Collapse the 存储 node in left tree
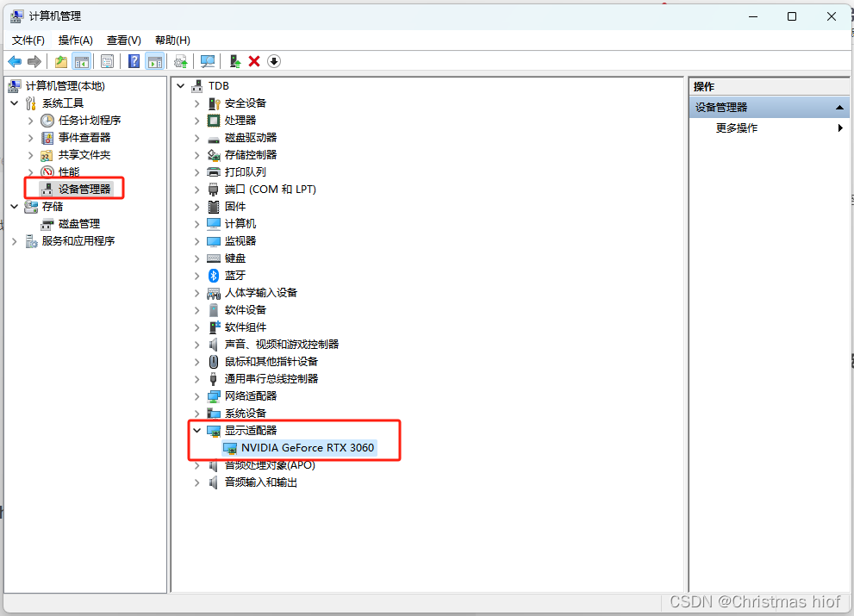Viewport: 854px width, 616px height. point(15,207)
